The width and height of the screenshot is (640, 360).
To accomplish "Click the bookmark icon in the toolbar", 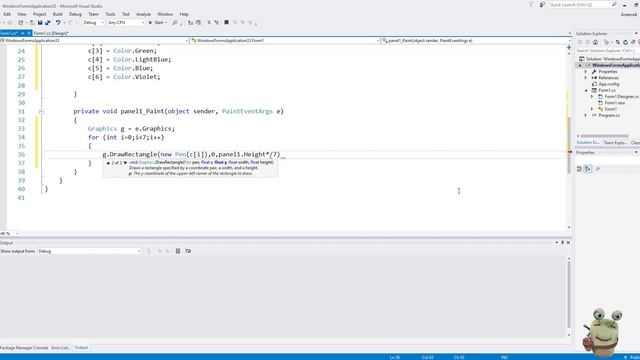I will [x=227, y=23].
